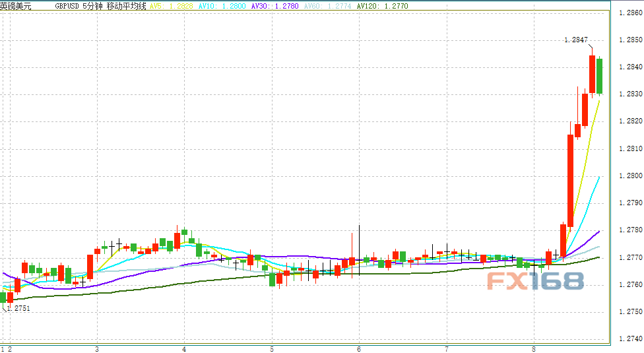Click the 1.2847 high price label
This screenshot has height=353, width=644.
(x=575, y=40)
